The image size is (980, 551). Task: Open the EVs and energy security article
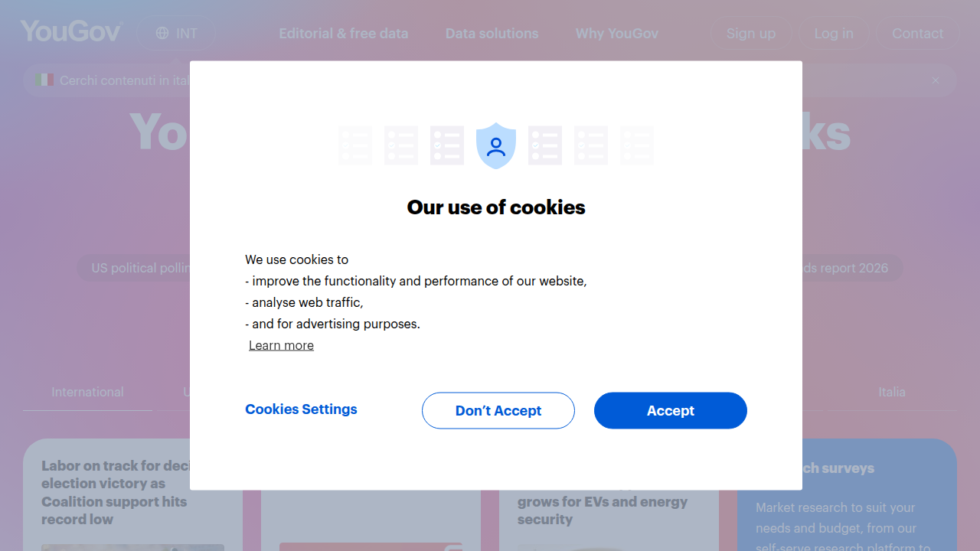(x=603, y=510)
